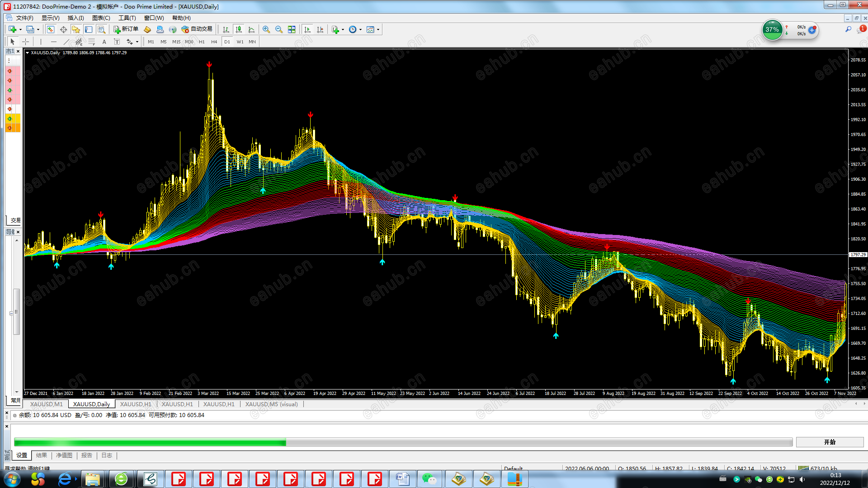
Task: Zoom out of the chart
Action: (279, 29)
